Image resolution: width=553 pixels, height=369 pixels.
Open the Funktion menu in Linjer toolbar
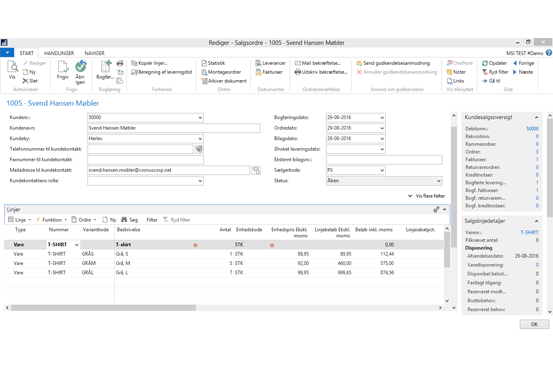coord(51,220)
